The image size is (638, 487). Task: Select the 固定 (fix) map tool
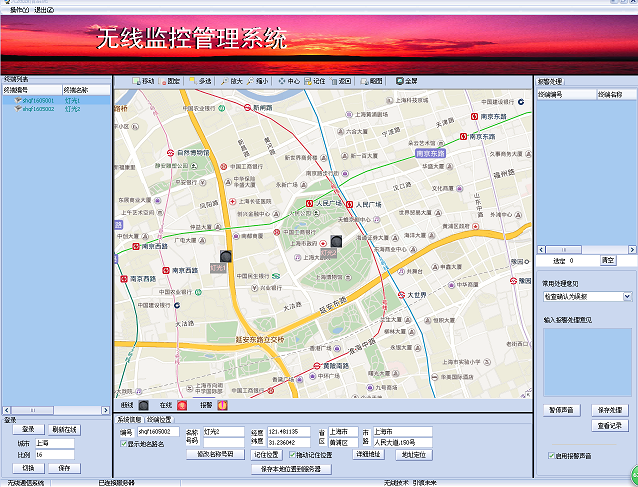tap(171, 80)
